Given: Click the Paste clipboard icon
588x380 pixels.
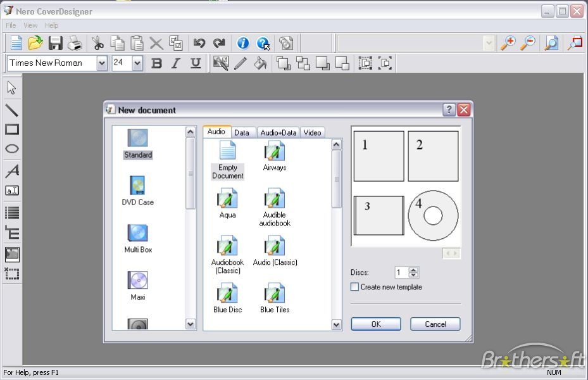Looking at the screenshot, I should (x=137, y=43).
